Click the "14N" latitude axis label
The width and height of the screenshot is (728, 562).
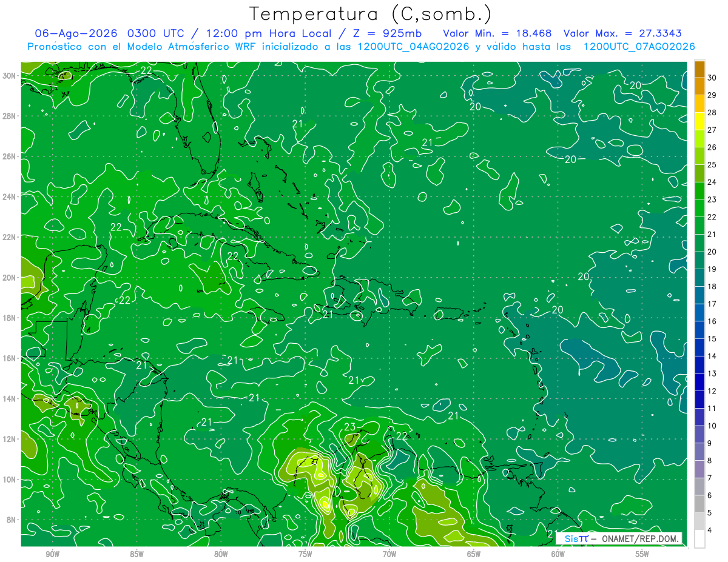[x=8, y=399]
